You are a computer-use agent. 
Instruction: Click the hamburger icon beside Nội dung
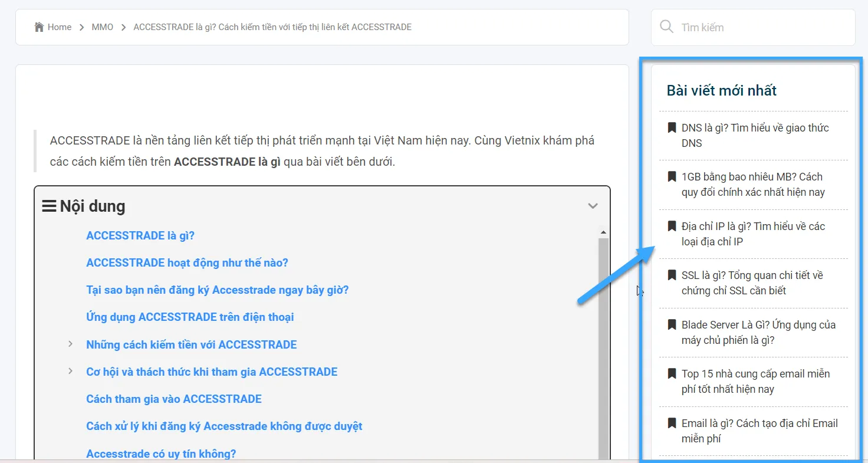[x=49, y=206]
